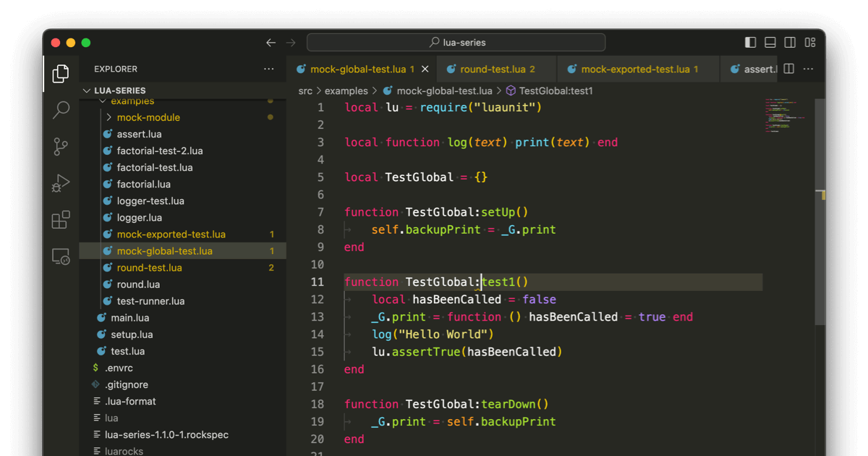Toggle the primary side bar layout button

pos(750,43)
